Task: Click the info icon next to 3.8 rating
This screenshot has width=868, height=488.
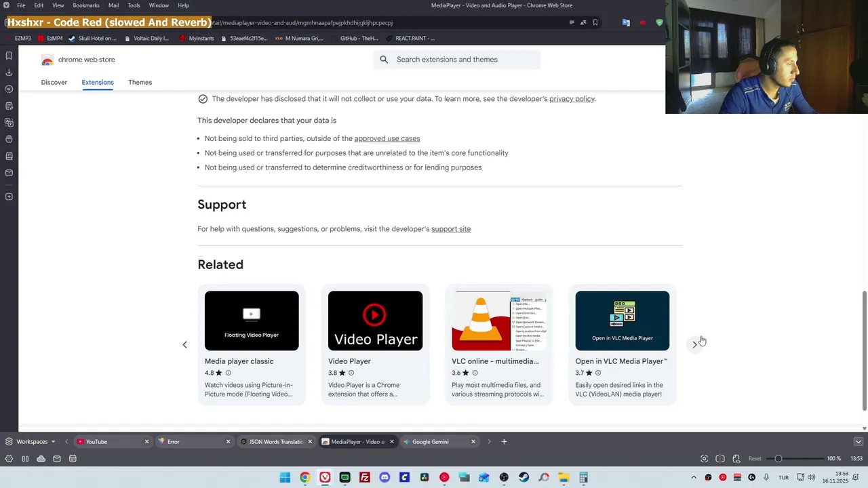Action: pos(351,373)
